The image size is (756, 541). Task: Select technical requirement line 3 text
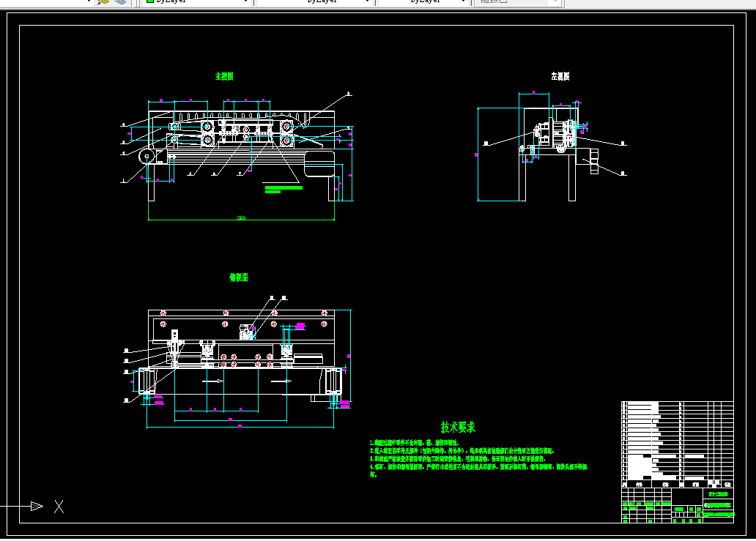(x=458, y=458)
